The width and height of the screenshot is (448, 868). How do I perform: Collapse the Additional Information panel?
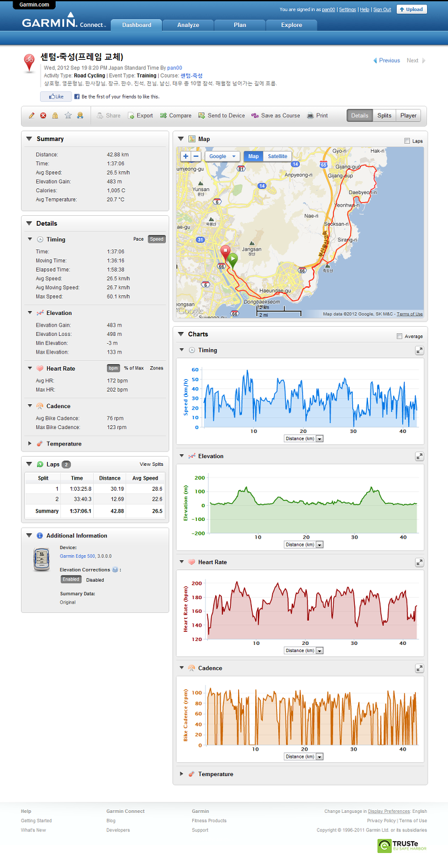pyautogui.click(x=30, y=536)
